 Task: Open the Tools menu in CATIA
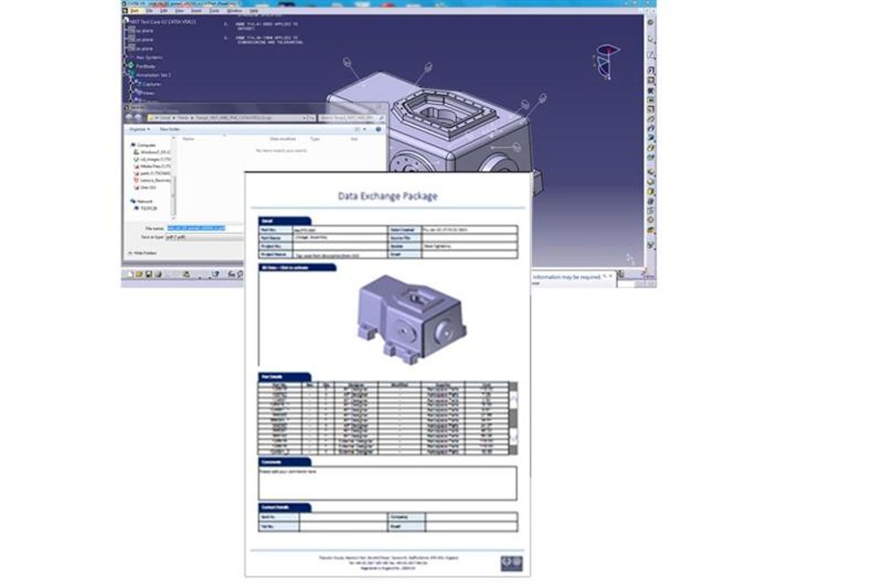214,11
